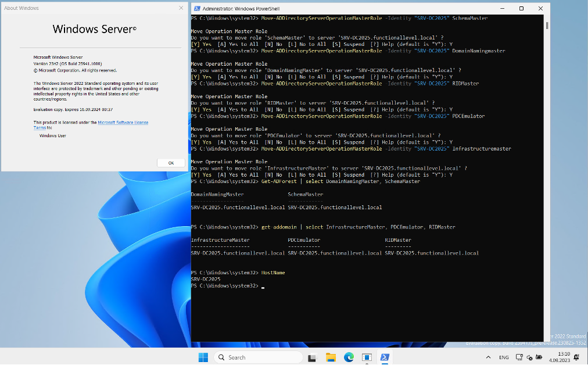Launch Microsoft Edge from the taskbar
This screenshot has width=588, height=365.
[x=349, y=357]
